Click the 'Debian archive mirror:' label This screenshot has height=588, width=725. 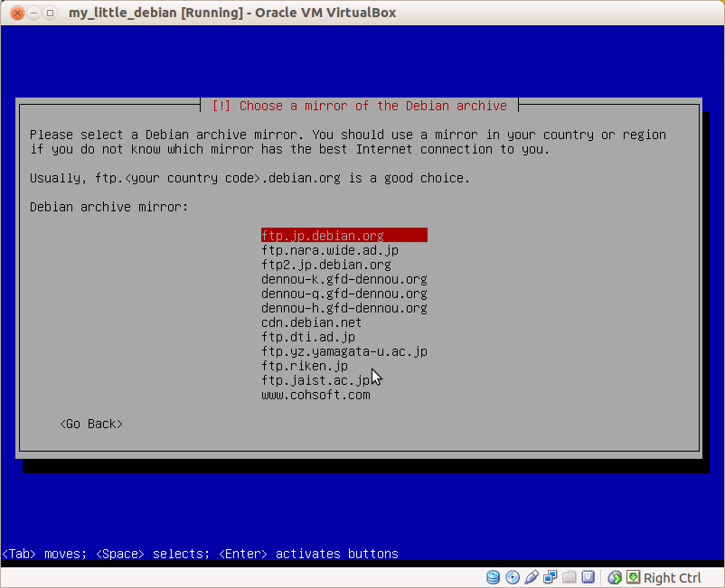click(108, 207)
